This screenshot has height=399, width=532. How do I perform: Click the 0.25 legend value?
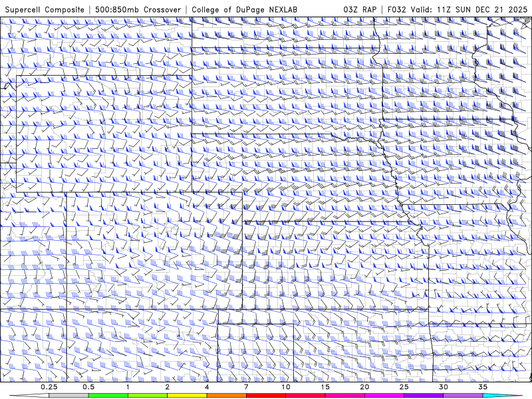(x=49, y=387)
